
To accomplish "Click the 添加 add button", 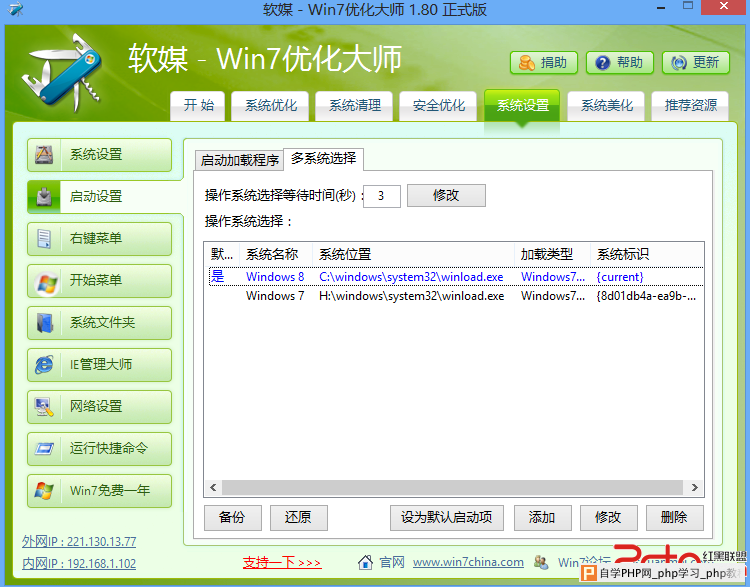I will 542,518.
